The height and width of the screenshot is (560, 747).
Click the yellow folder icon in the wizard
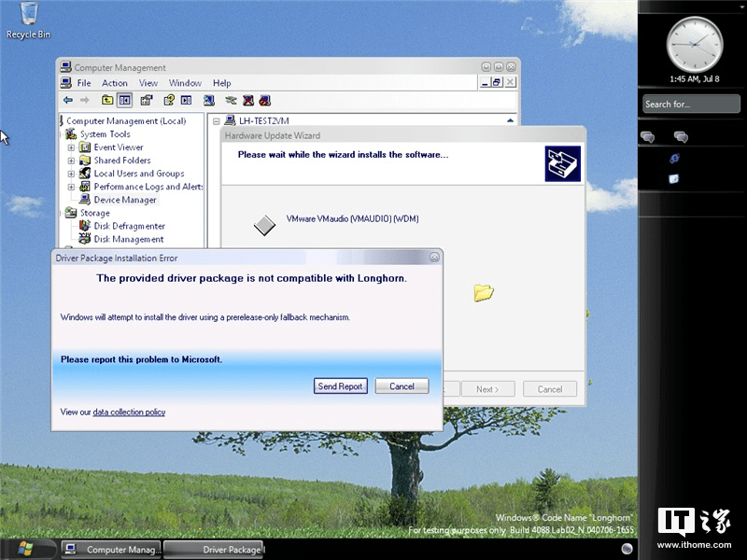pyautogui.click(x=483, y=294)
